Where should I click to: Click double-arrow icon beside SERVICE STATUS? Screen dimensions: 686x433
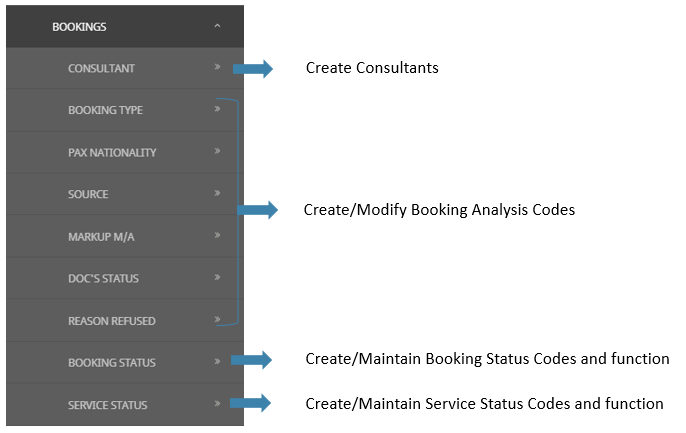(217, 403)
